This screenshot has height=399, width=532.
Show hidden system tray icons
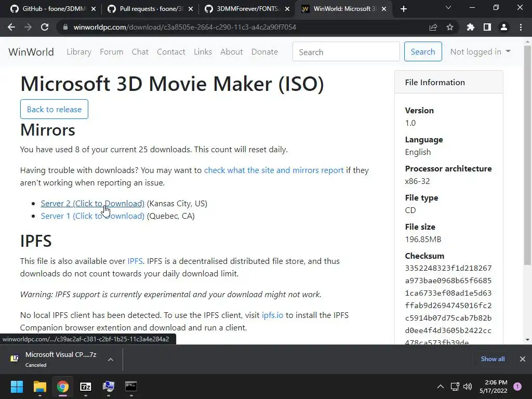point(441,387)
